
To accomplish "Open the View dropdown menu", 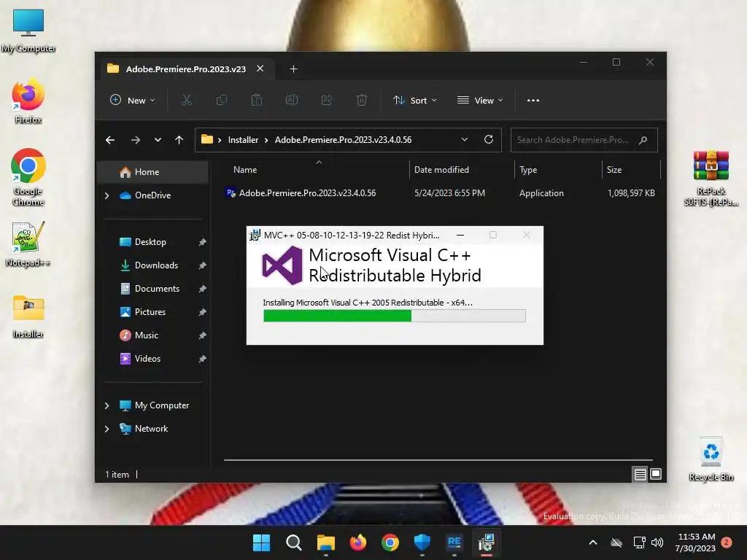I will pyautogui.click(x=480, y=101).
